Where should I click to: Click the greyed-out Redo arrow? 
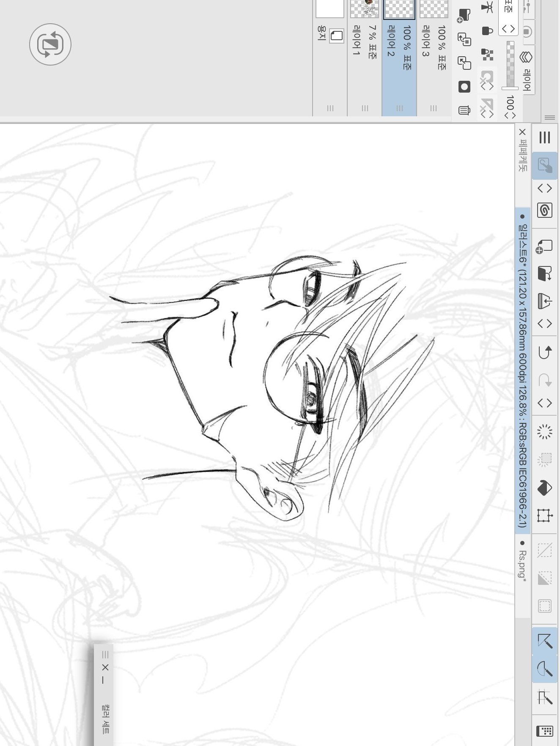click(x=545, y=380)
